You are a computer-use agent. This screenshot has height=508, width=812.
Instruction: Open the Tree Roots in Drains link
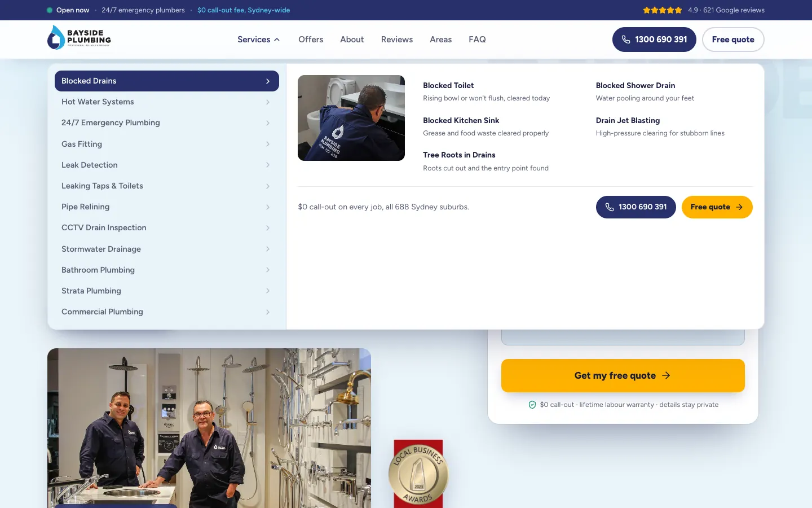tap(486, 161)
